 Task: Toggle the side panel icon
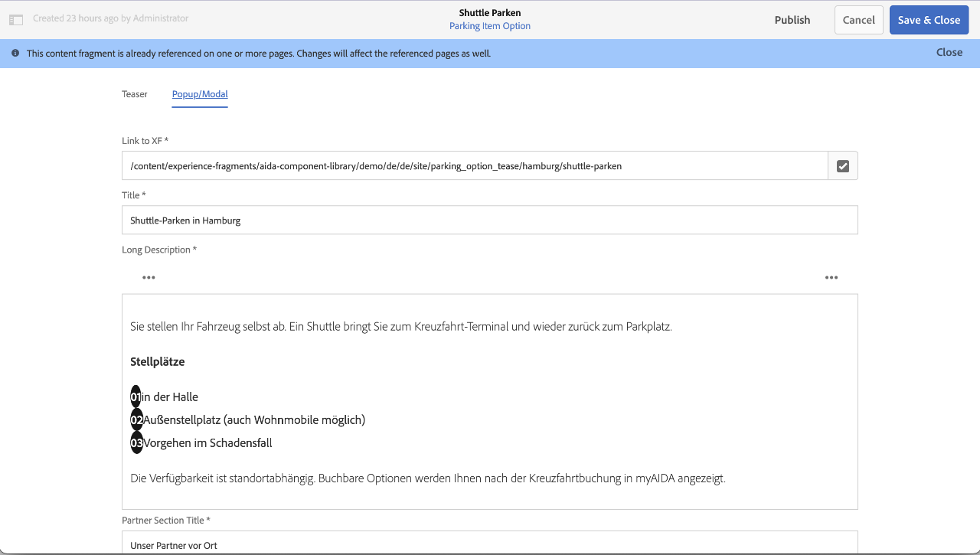pos(16,19)
